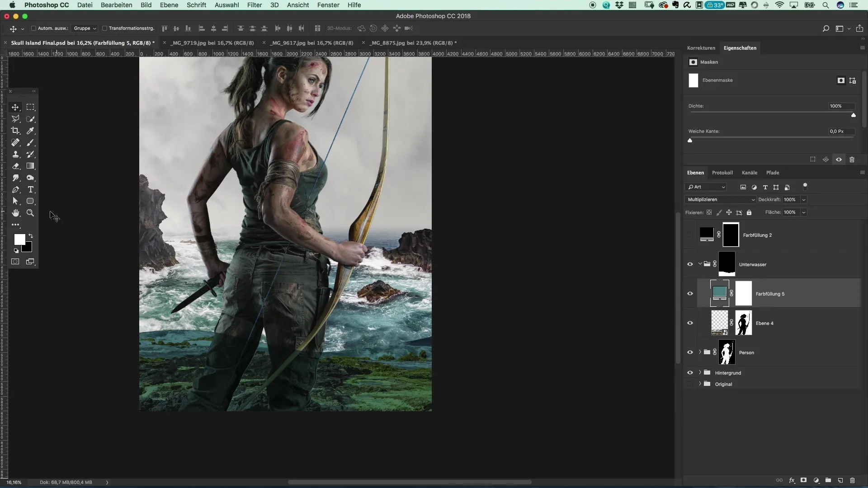Click the foreground color swatch
Viewport: 868px width, 488px height.
point(19,239)
